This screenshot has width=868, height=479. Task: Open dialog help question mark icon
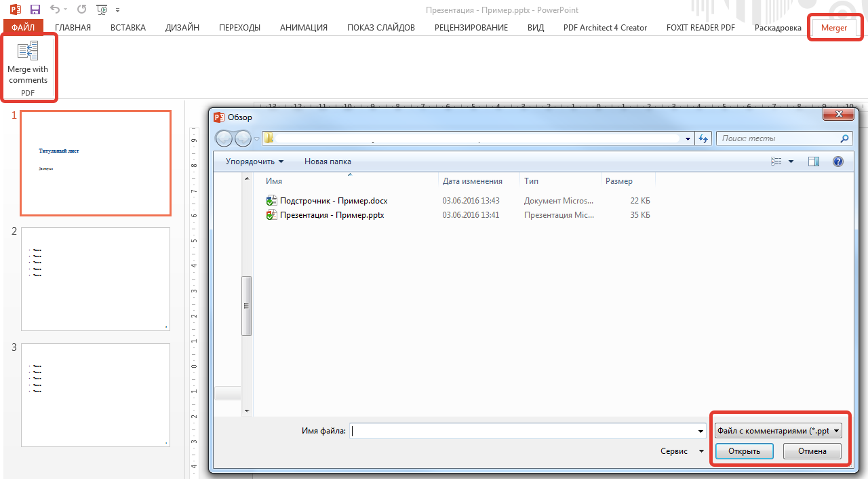(x=837, y=161)
